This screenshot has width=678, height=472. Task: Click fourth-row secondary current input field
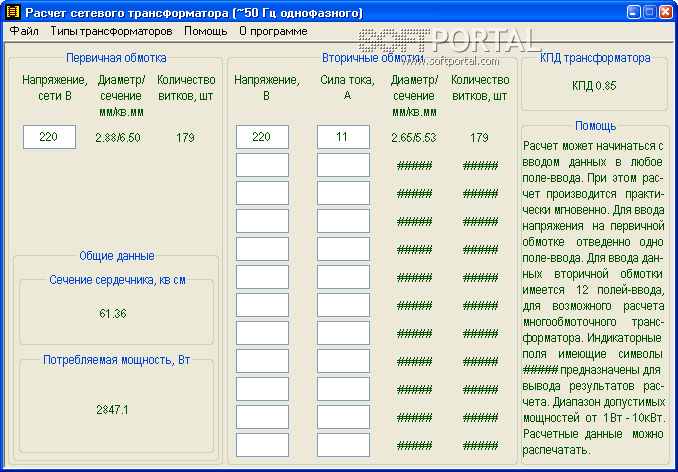click(x=343, y=221)
